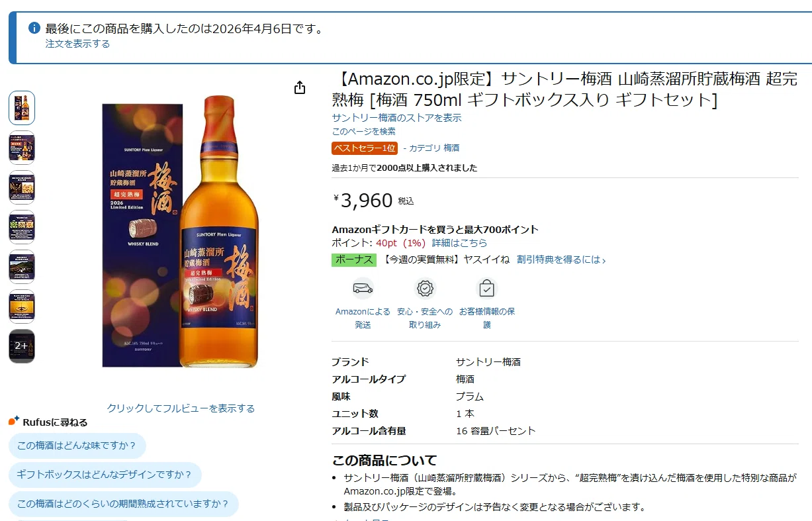
Task: Click クリックしてフルビューを表示する link
Action: [x=181, y=408]
